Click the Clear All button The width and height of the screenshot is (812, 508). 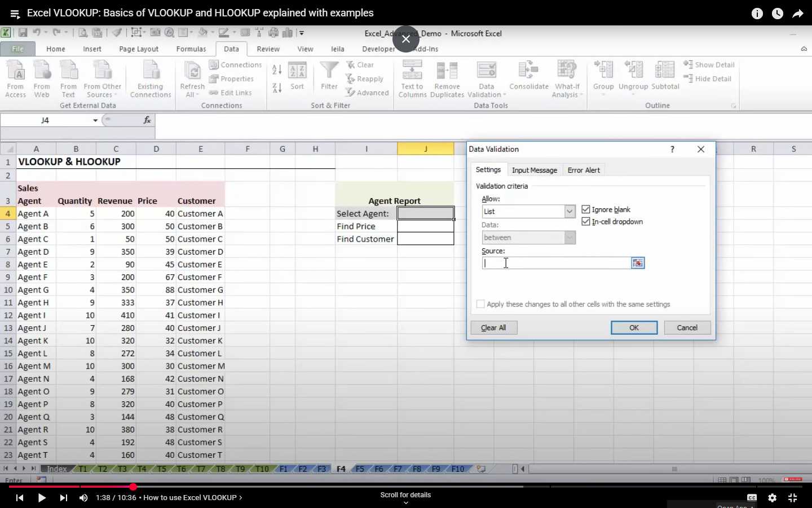pyautogui.click(x=494, y=328)
